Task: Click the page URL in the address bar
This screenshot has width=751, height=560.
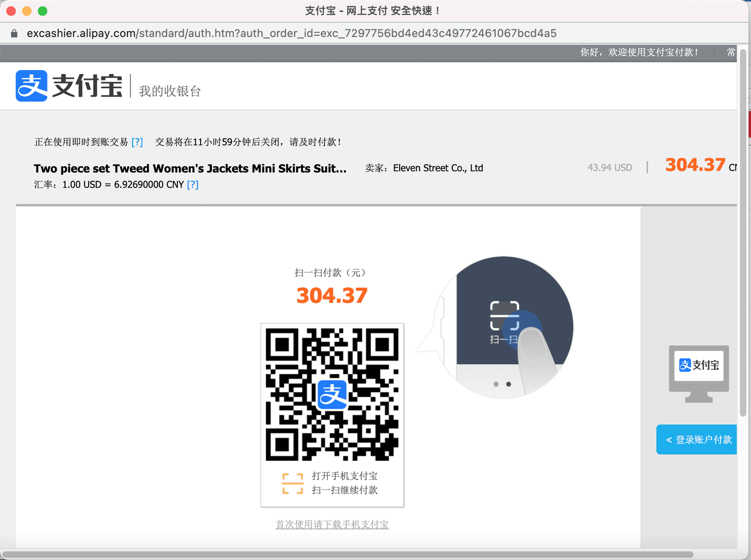Action: coord(292,34)
